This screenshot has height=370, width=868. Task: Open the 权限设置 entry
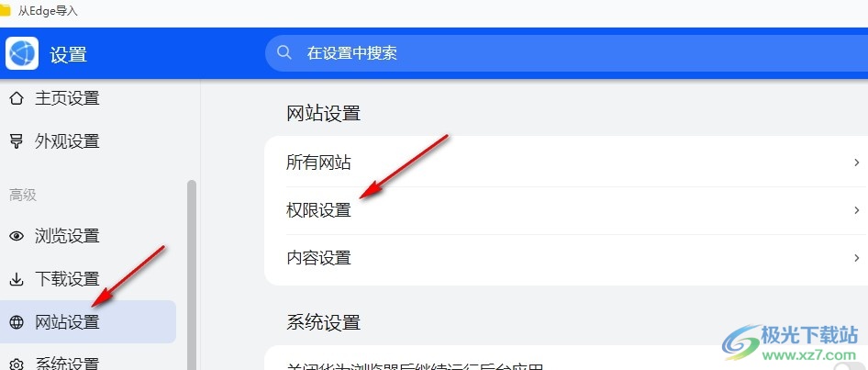click(566, 210)
